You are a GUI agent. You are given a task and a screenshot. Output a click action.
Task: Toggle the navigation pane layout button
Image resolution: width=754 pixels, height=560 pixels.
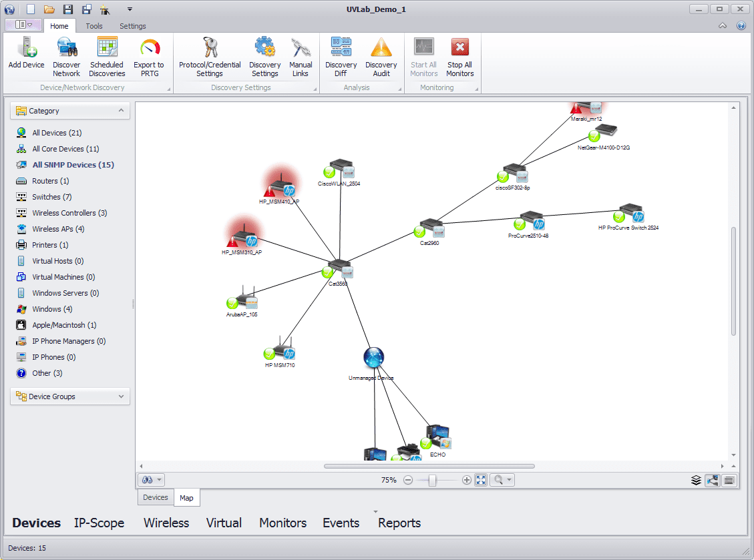pyautogui.click(x=23, y=25)
